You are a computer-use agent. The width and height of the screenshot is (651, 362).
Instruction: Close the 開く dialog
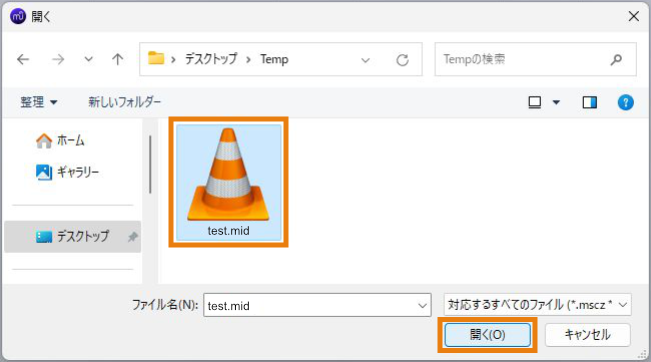[x=634, y=17]
